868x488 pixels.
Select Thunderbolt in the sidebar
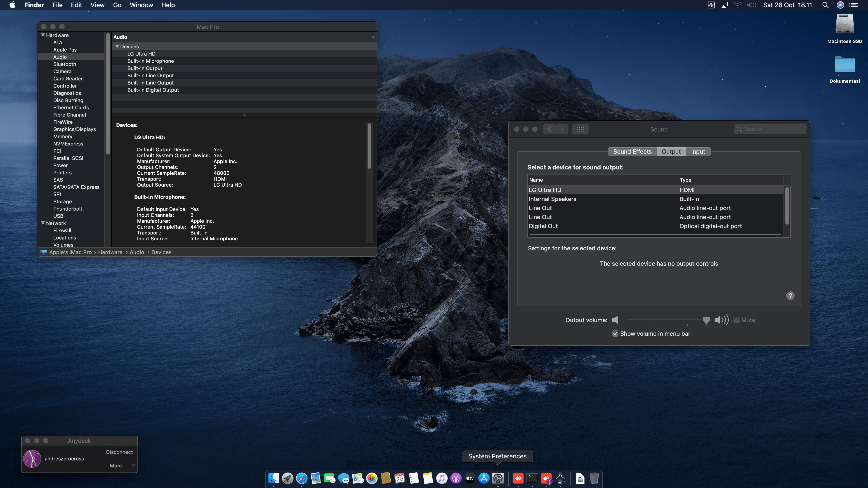(x=68, y=209)
